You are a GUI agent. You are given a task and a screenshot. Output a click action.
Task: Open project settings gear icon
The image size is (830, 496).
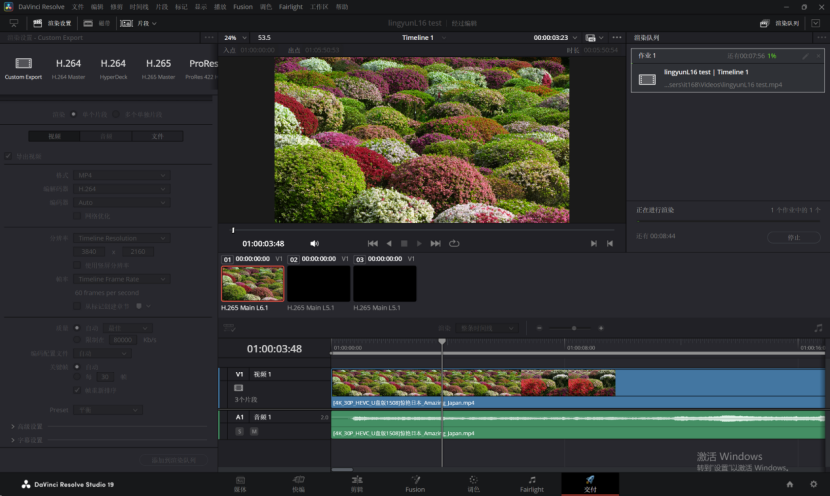[x=813, y=484]
